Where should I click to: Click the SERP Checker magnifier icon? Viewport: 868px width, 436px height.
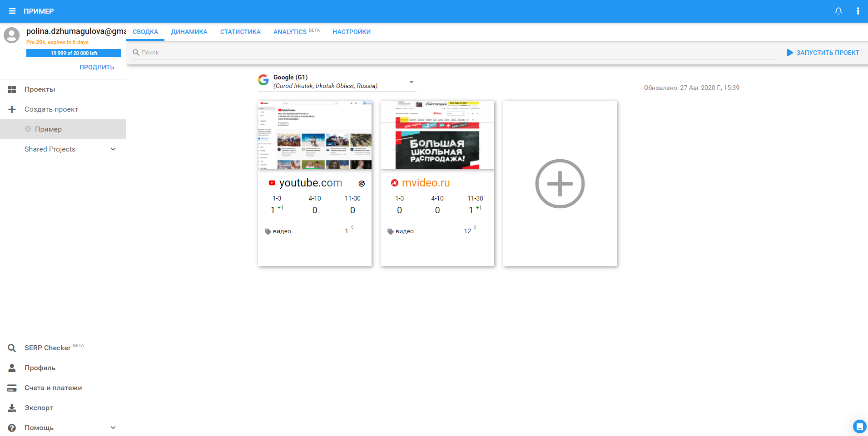[12, 348]
